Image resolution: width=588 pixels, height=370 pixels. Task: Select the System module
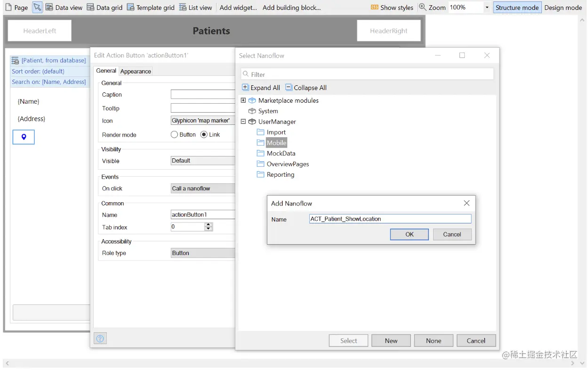click(268, 111)
